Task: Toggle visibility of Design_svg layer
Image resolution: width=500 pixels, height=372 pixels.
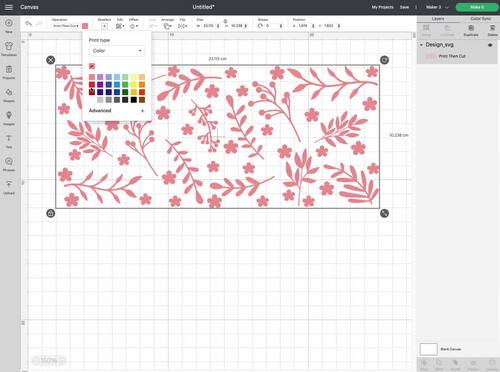Action: point(490,45)
